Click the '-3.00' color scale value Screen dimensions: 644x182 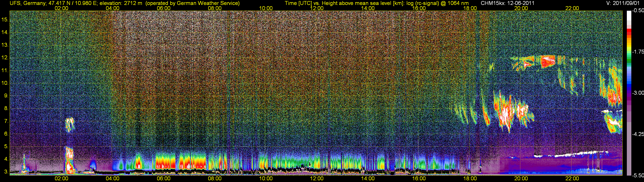point(638,93)
